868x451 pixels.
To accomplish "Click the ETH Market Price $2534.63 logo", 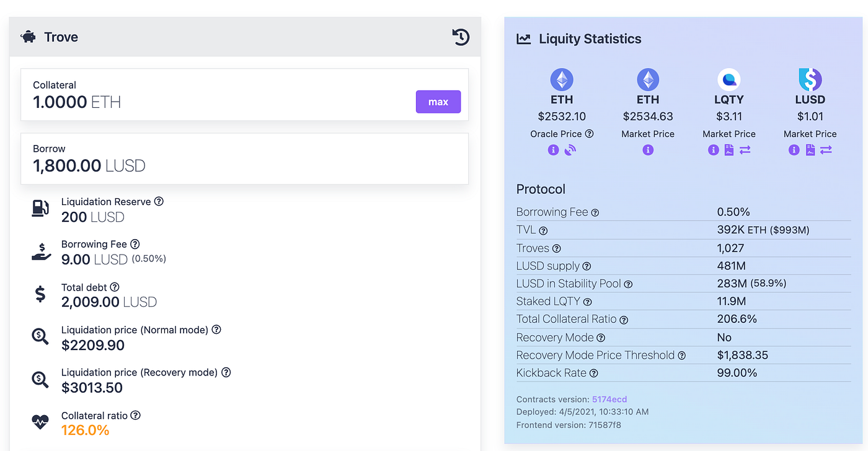I will click(648, 80).
